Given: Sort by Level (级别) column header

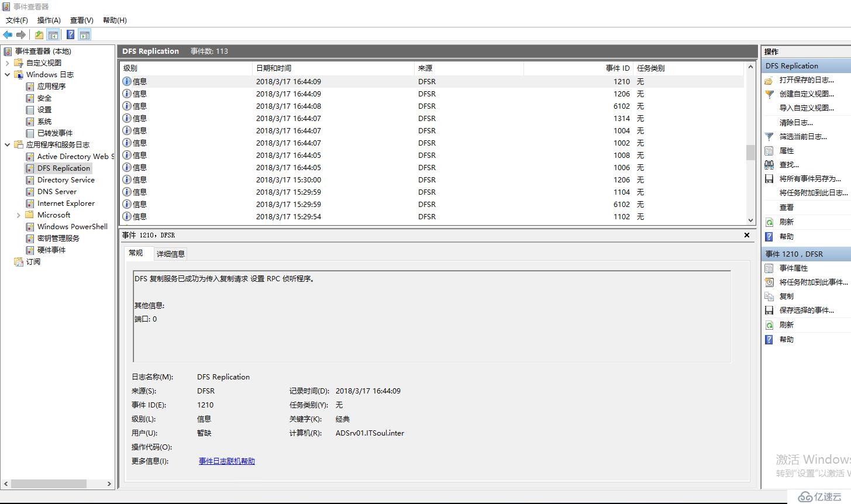Looking at the screenshot, I should click(186, 68).
